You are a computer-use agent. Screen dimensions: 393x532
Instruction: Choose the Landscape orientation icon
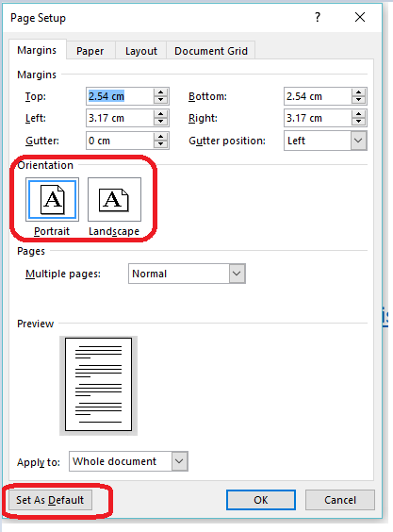pyautogui.click(x=114, y=200)
